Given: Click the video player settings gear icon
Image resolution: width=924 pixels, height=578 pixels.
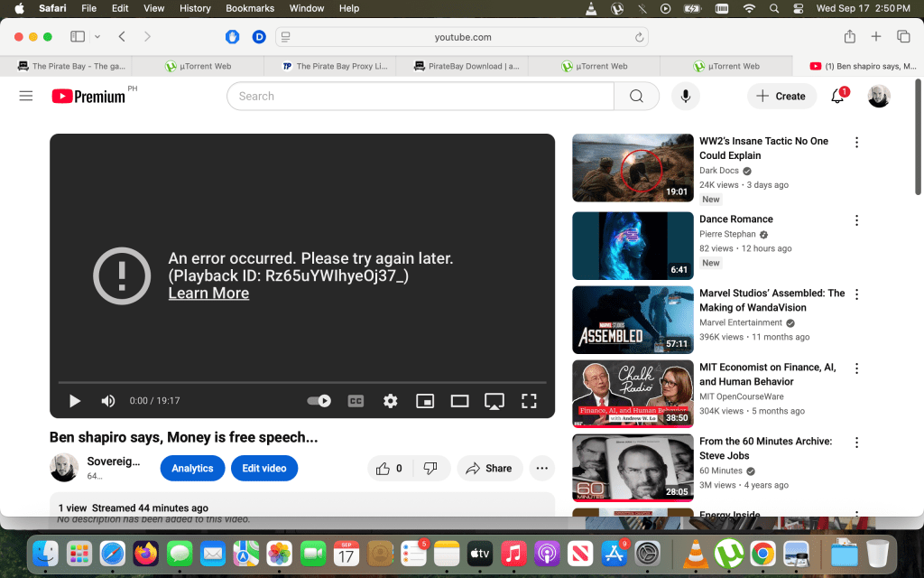Looking at the screenshot, I should [390, 401].
